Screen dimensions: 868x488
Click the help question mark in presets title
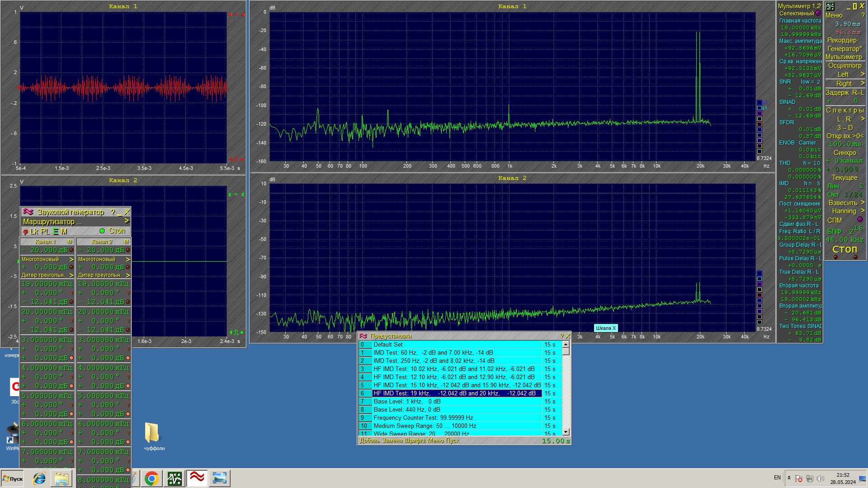coord(562,336)
